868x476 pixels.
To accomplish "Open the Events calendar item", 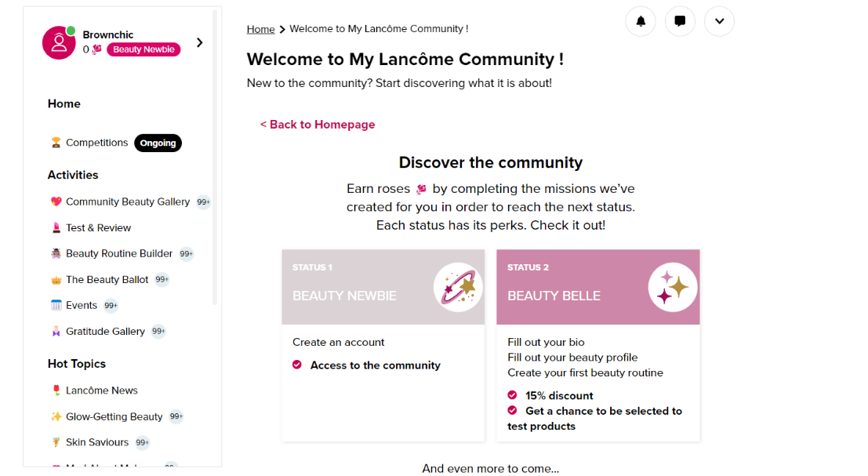I will point(82,305).
